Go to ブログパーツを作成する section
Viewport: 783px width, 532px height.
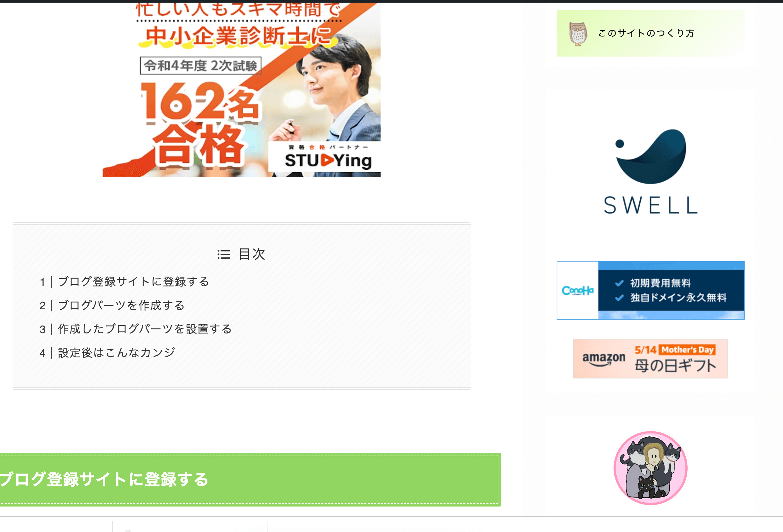point(121,305)
